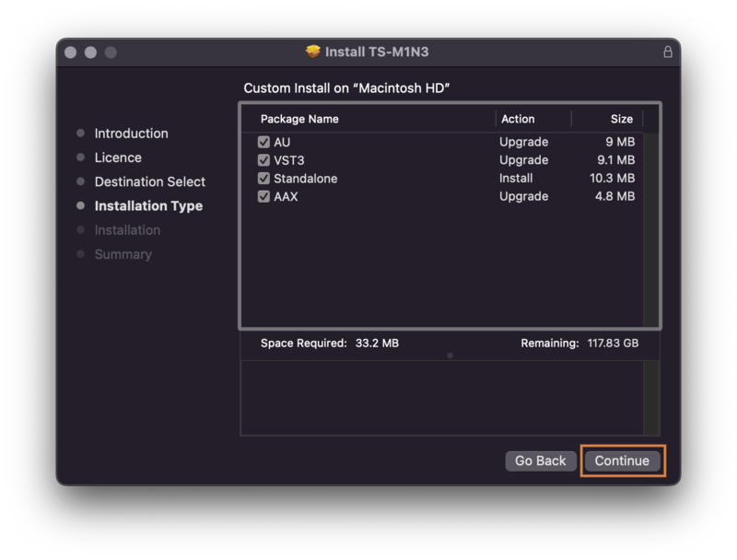Disable the AAX package checkbox

tap(263, 196)
